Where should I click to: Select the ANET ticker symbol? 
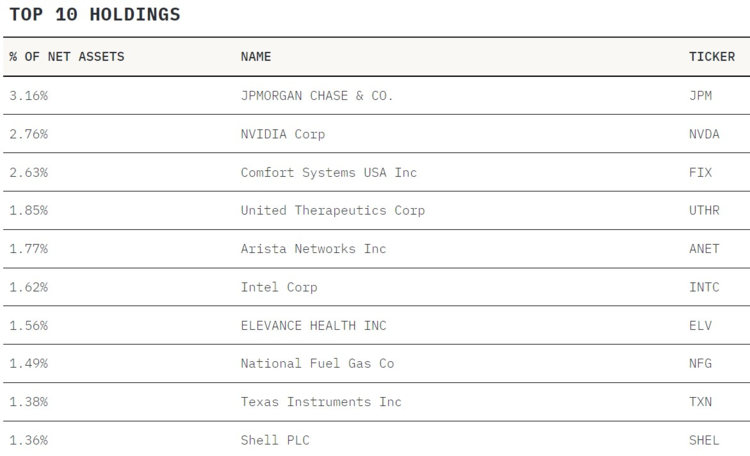(704, 249)
